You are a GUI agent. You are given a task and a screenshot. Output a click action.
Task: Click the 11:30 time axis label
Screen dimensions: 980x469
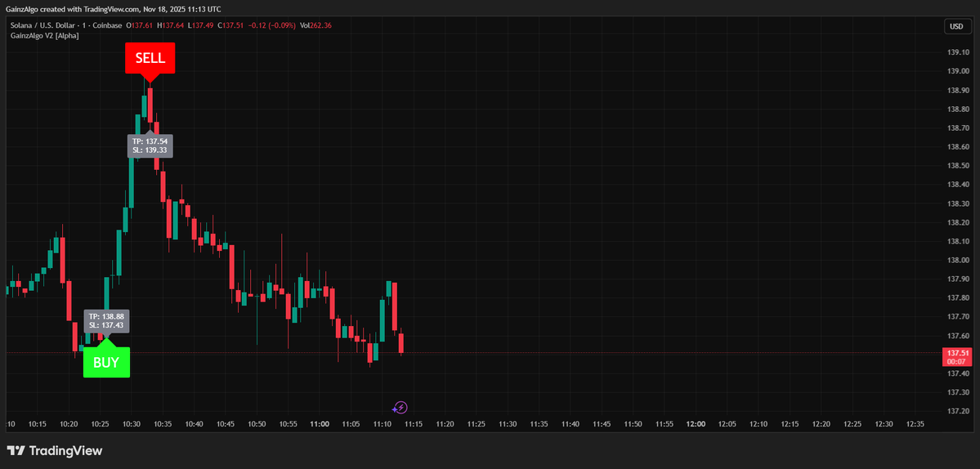tap(508, 424)
